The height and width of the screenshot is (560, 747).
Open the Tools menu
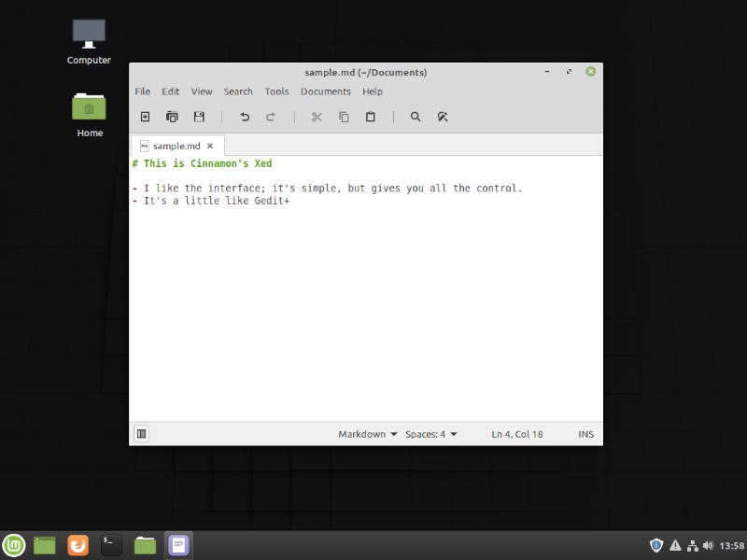coord(276,91)
